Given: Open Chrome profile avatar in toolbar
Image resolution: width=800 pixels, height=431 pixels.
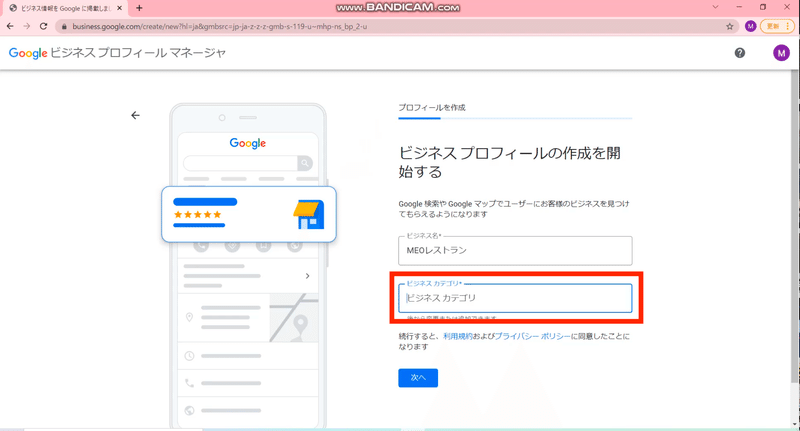Looking at the screenshot, I should click(750, 26).
